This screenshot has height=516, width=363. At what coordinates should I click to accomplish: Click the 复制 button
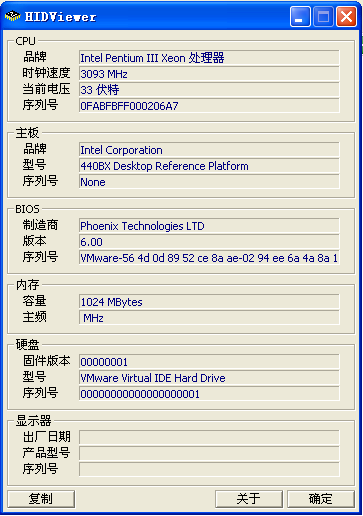coord(41,499)
